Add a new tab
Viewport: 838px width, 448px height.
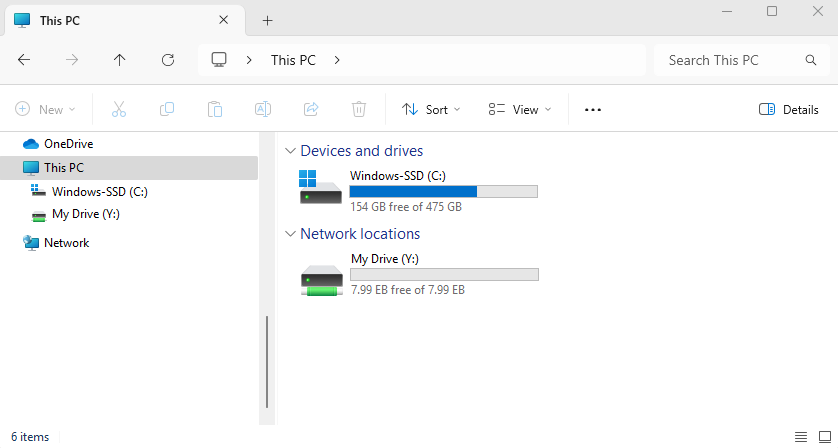(x=267, y=21)
